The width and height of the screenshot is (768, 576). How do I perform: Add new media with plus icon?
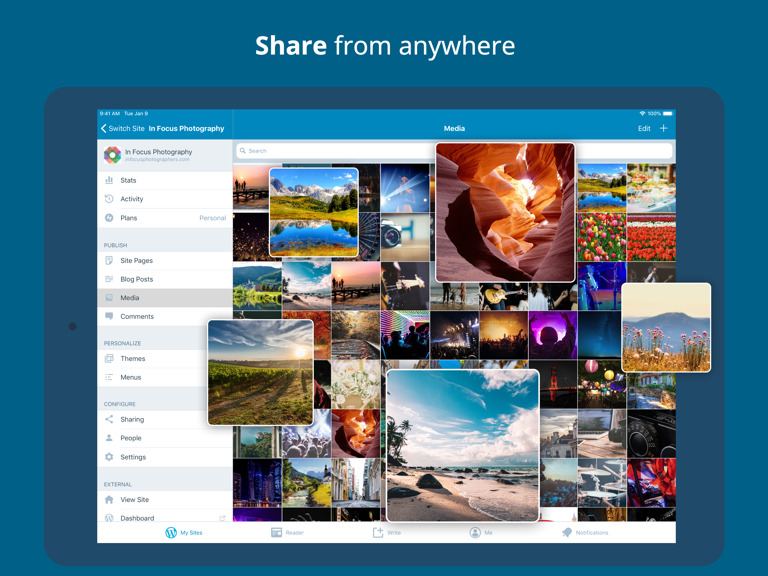point(663,128)
